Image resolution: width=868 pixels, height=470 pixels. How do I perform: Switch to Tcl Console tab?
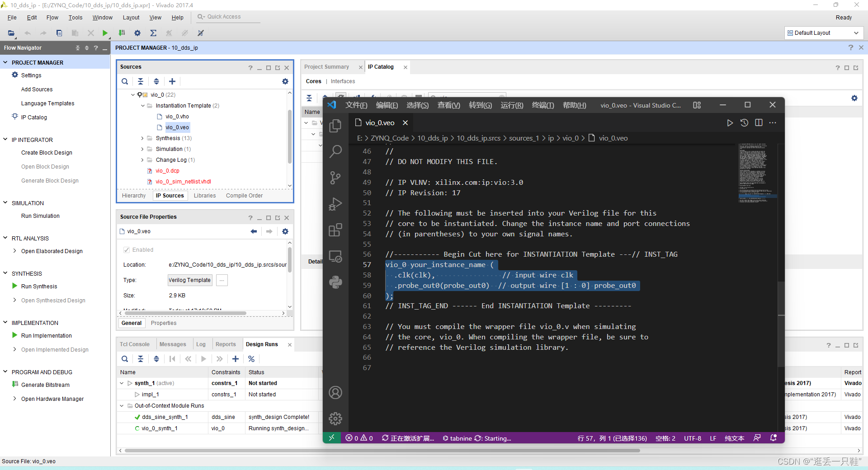(x=135, y=344)
